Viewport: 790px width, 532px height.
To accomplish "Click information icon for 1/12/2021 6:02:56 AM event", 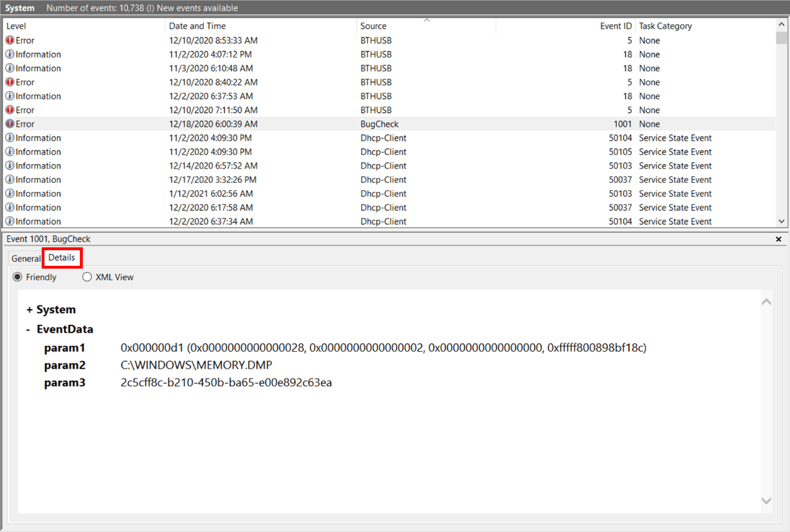I will [10, 193].
